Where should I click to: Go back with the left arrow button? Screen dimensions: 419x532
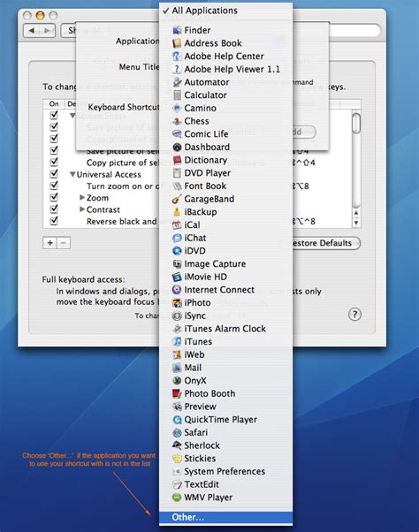click(32, 31)
